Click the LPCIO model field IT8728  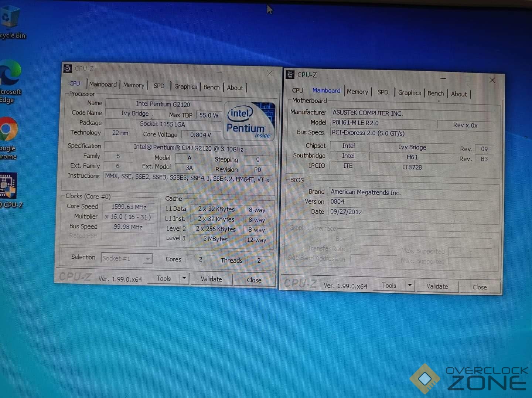412,167
